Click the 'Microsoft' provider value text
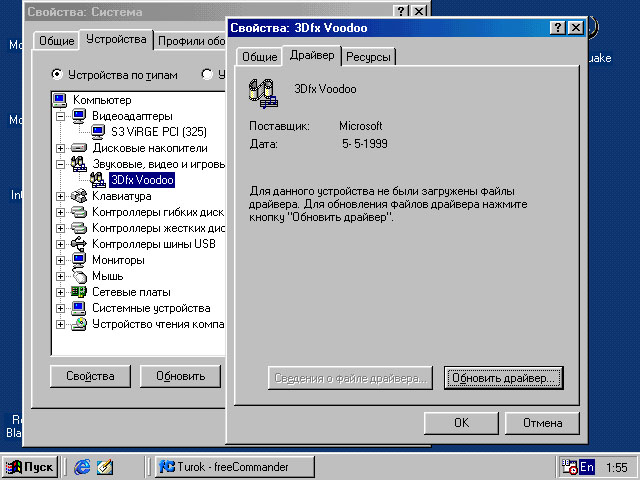This screenshot has height=480, width=640. tap(361, 126)
